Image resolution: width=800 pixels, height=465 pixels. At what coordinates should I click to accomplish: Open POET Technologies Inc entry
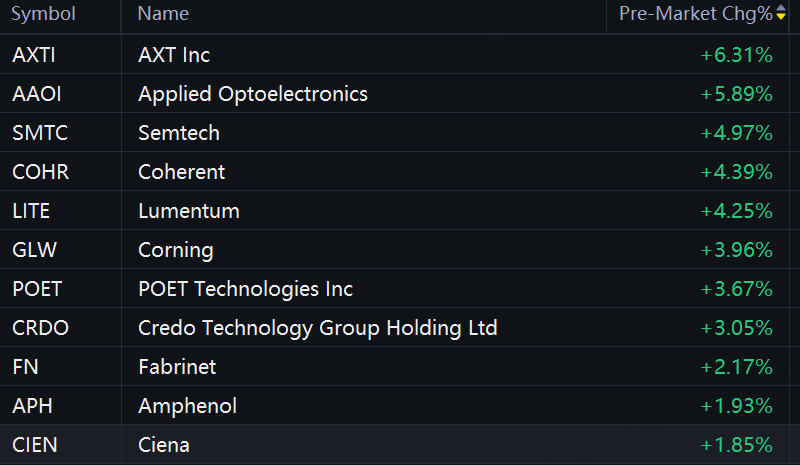pyautogui.click(x=394, y=289)
